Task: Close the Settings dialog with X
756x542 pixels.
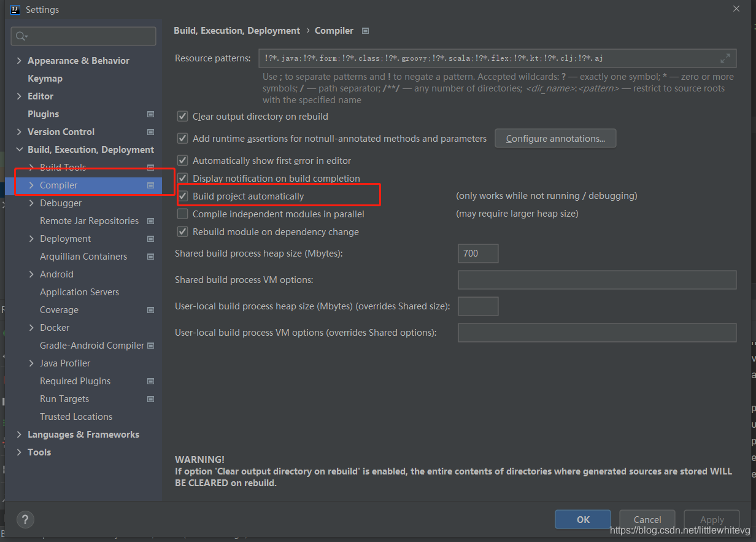Action: (x=736, y=9)
